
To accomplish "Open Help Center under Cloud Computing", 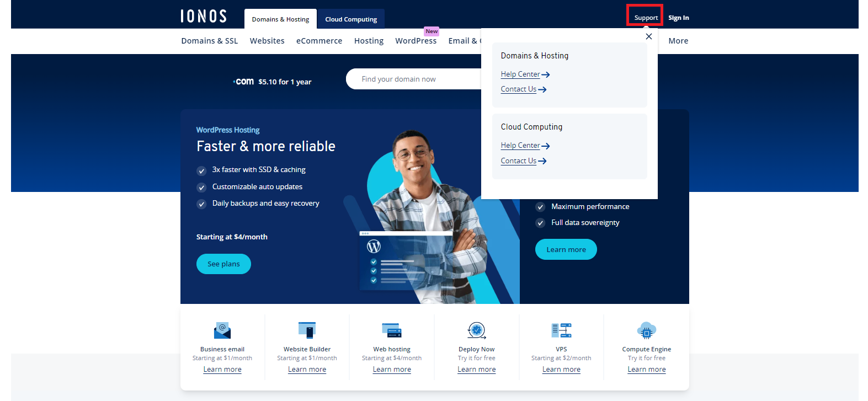I will click(520, 146).
